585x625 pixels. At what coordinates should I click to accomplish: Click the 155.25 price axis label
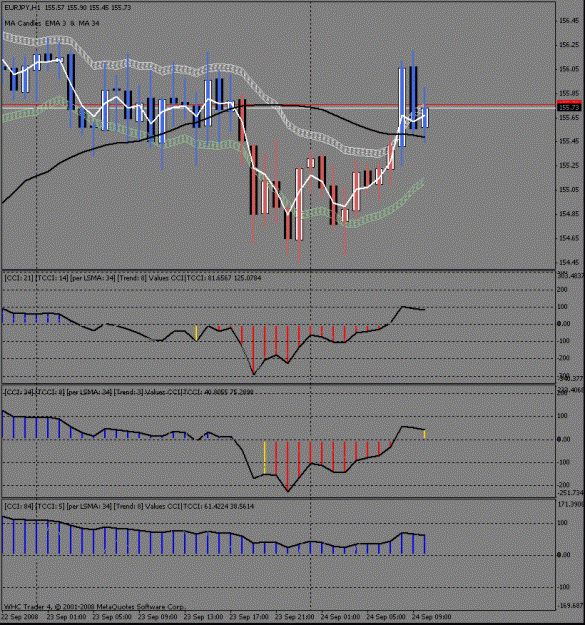pos(569,165)
